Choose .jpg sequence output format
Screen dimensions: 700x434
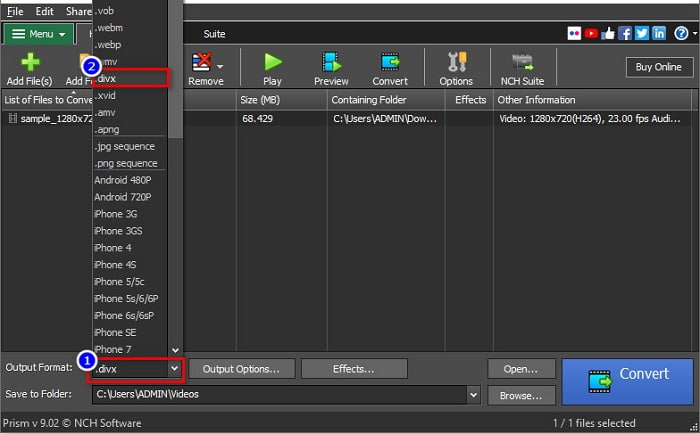pos(130,146)
